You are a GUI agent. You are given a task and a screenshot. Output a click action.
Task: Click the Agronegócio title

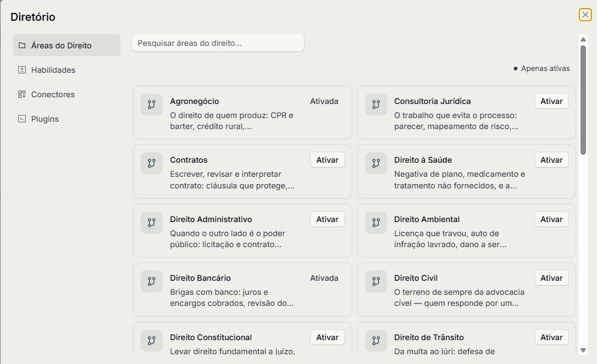coord(195,102)
